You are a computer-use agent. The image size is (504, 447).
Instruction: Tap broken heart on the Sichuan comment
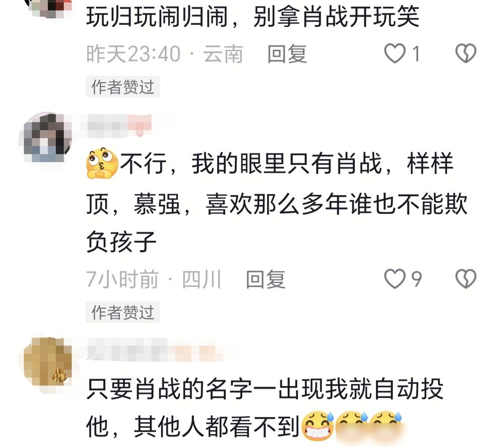466,278
